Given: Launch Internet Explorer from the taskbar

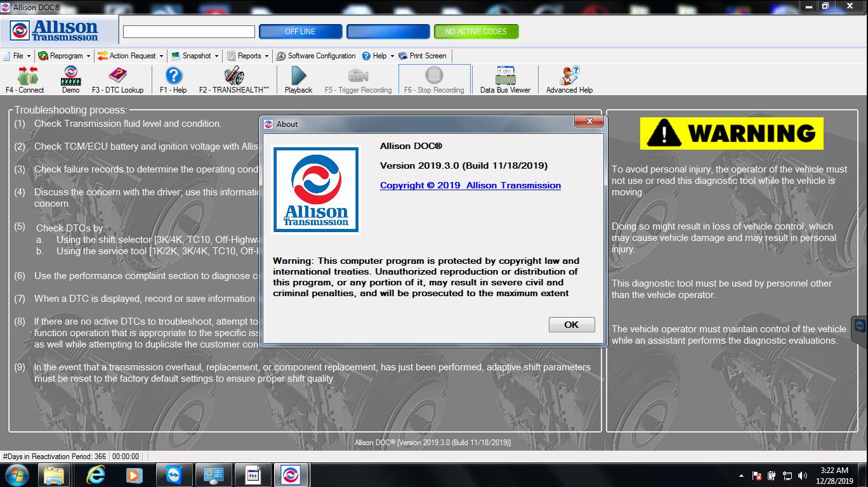Looking at the screenshot, I should [95, 475].
